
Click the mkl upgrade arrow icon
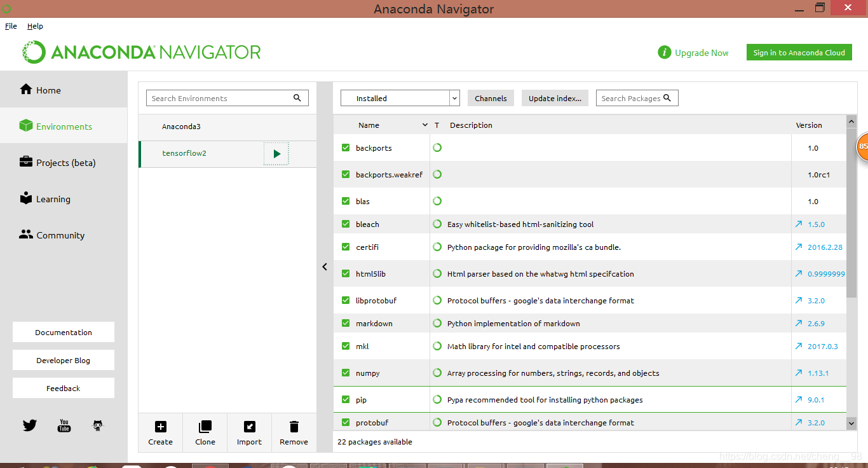(x=798, y=346)
